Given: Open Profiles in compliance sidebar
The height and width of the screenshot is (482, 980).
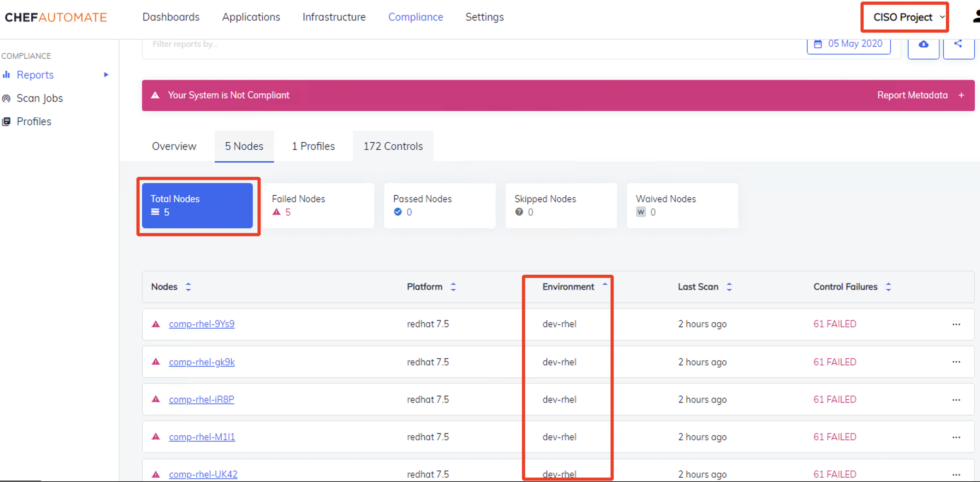Looking at the screenshot, I should pos(34,122).
